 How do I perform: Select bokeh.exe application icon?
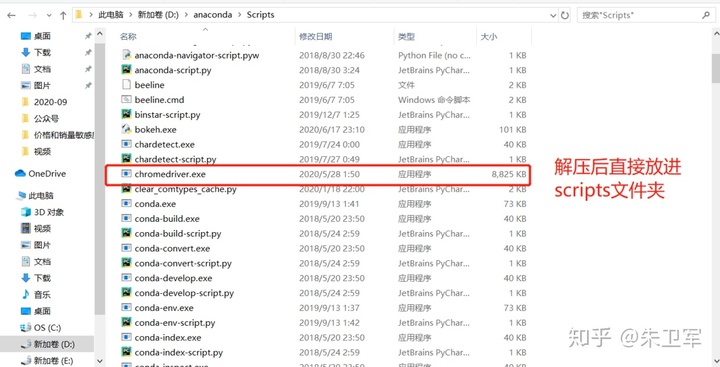(126, 130)
